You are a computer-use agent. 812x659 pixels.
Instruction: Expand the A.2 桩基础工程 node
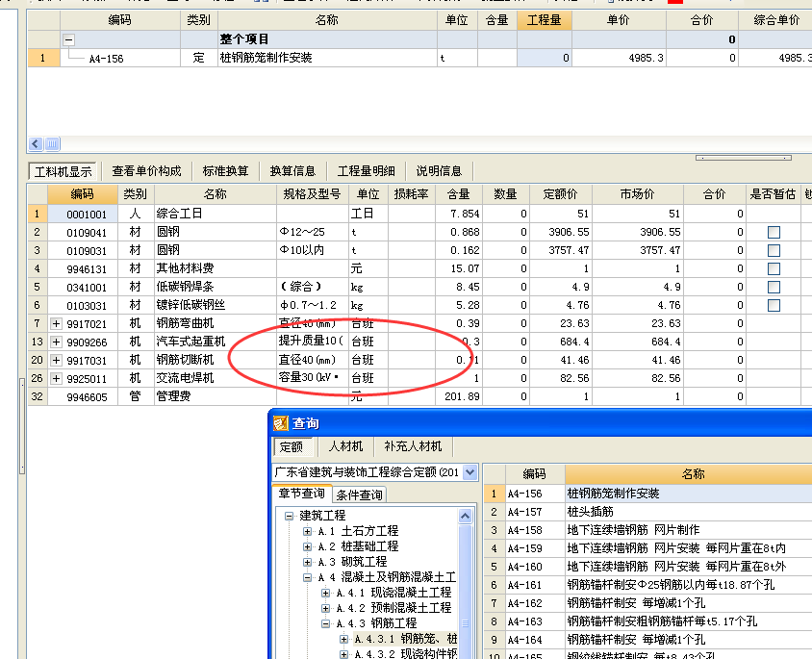point(307,546)
